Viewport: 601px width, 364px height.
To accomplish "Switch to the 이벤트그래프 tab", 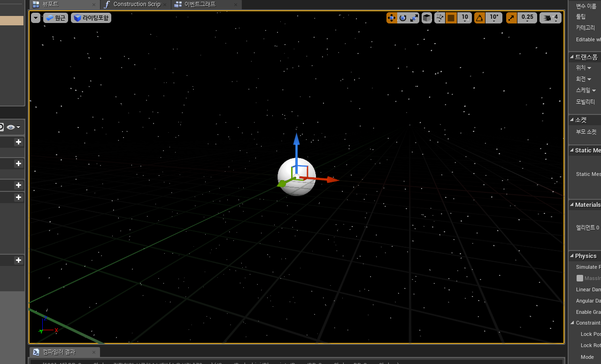I will (x=207, y=4).
